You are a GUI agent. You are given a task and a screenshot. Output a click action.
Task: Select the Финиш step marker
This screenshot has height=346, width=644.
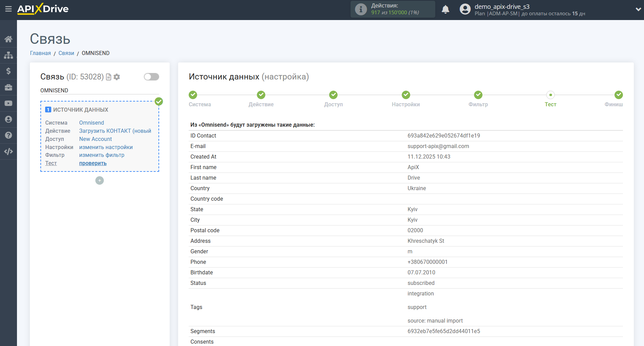[619, 95]
